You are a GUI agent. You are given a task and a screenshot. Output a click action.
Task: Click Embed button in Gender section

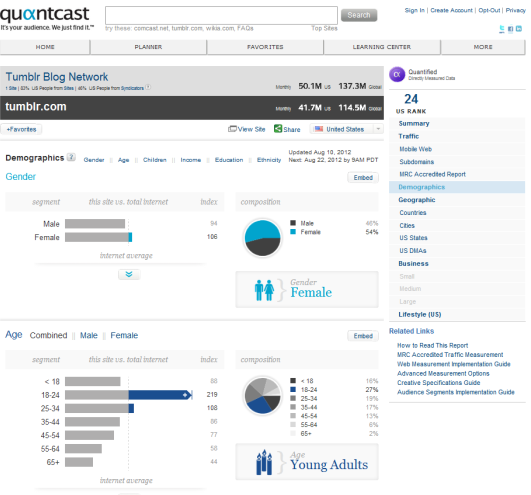363,177
